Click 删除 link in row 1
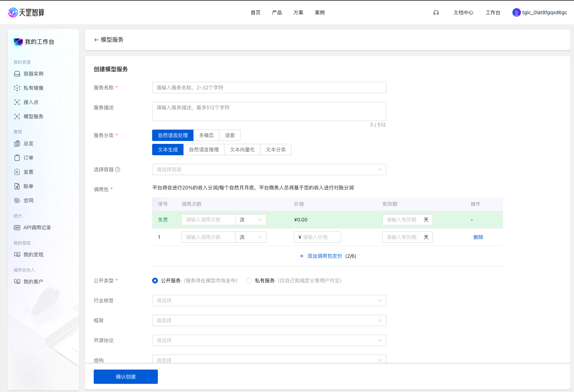This screenshot has width=574, height=392. [x=478, y=237]
